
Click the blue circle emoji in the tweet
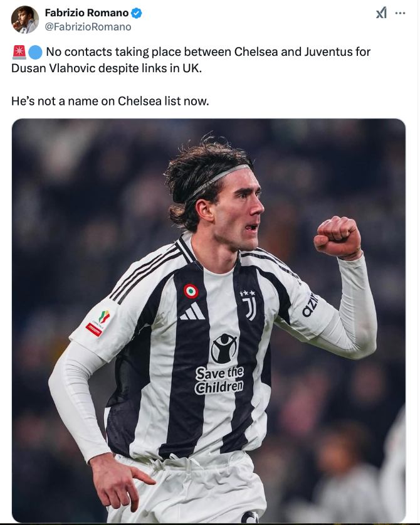[x=35, y=52]
